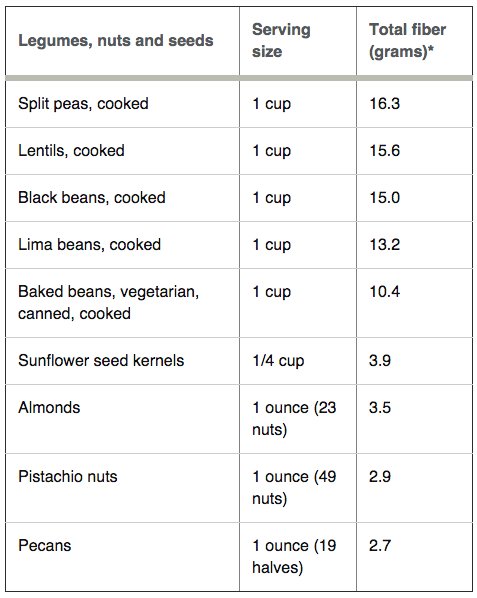Click the 'Total fiber (grams)*' header

point(407,40)
